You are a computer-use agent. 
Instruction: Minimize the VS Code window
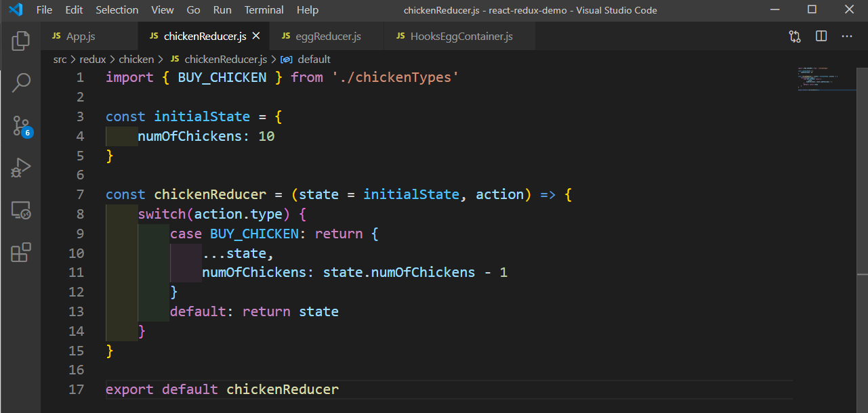(774, 9)
